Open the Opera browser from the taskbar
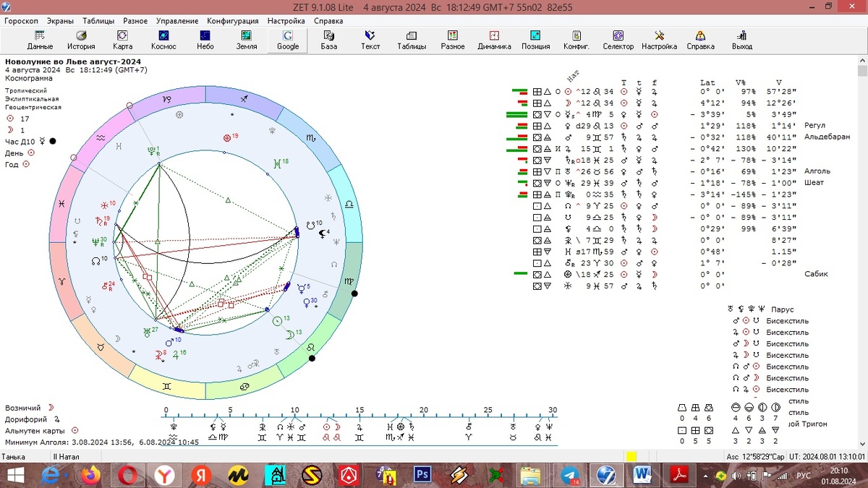This screenshot has width=868, height=488. pos(128,476)
